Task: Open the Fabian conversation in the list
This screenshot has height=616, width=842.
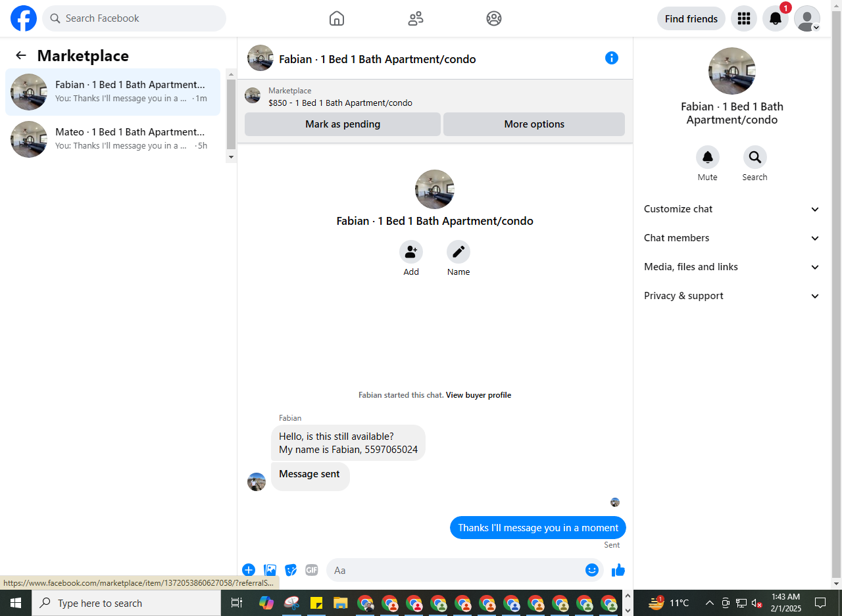Action: pos(112,92)
